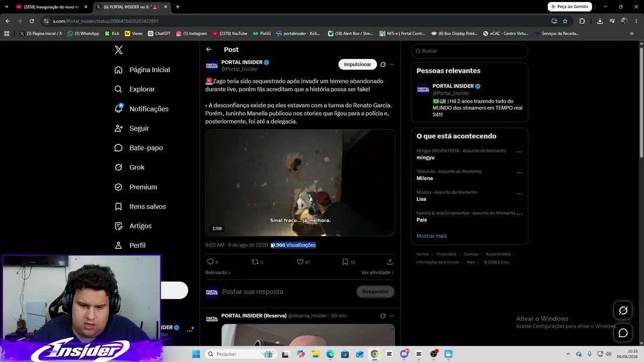Bookmark the post with the save icon
The width and height of the screenshot is (644, 362).
pos(345,262)
